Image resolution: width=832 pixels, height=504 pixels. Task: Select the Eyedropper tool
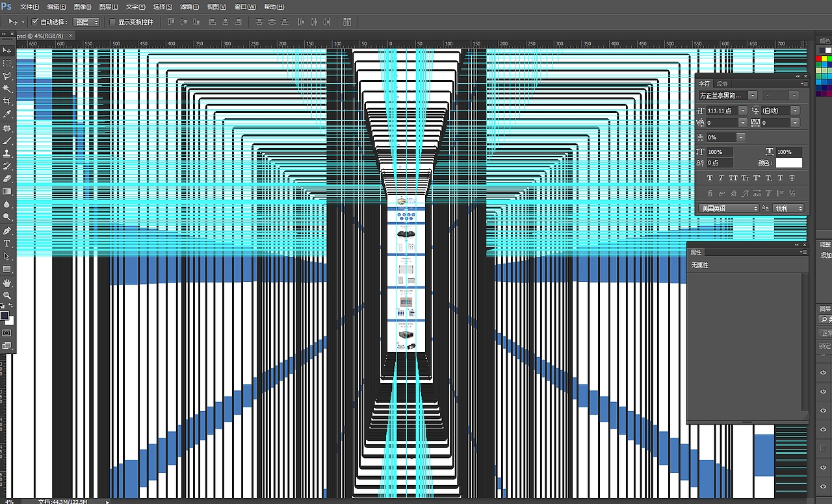click(x=7, y=114)
